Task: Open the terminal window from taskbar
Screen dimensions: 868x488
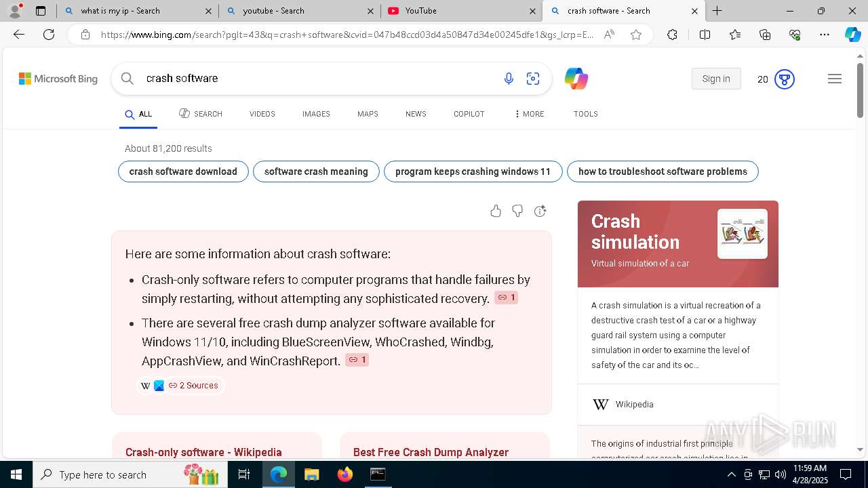Action: pyautogui.click(x=378, y=474)
